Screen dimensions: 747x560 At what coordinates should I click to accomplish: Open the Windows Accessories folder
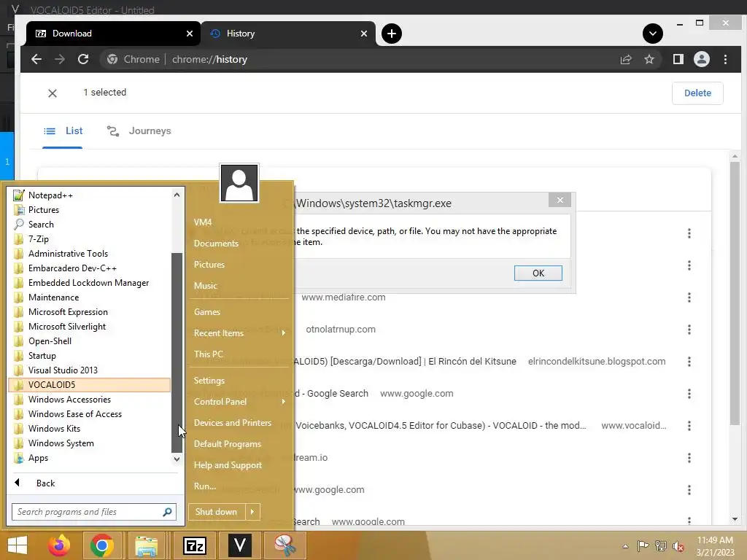[x=89, y=400]
